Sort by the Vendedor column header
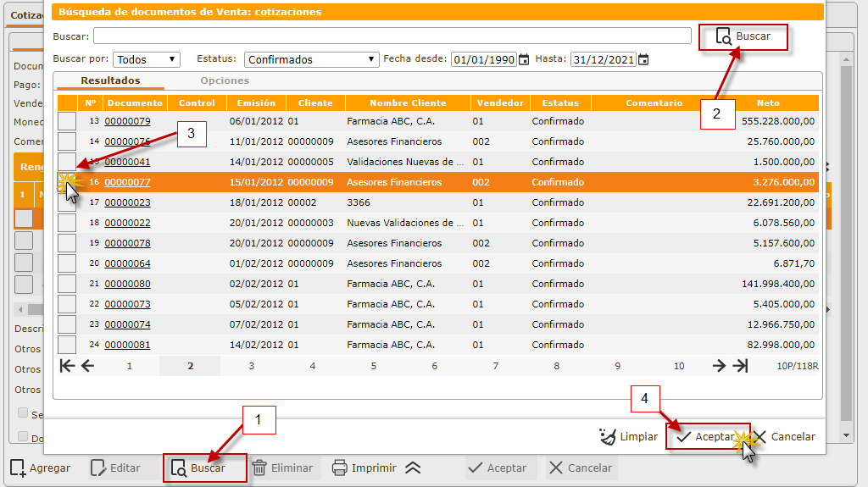 [x=500, y=103]
